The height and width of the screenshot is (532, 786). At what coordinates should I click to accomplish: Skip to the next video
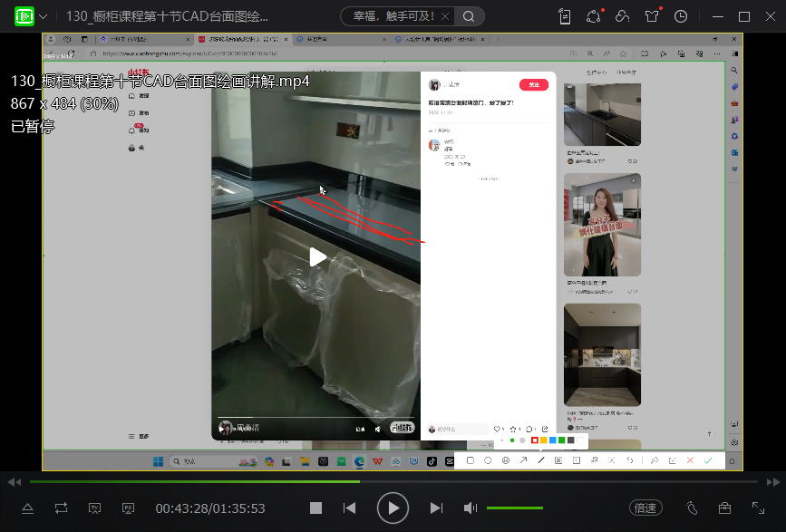click(436, 508)
